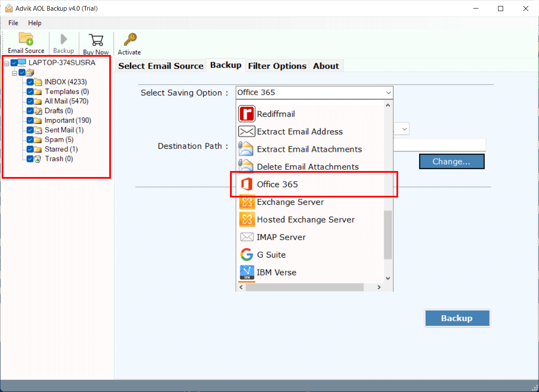Click the Templates folder icon

click(38, 92)
